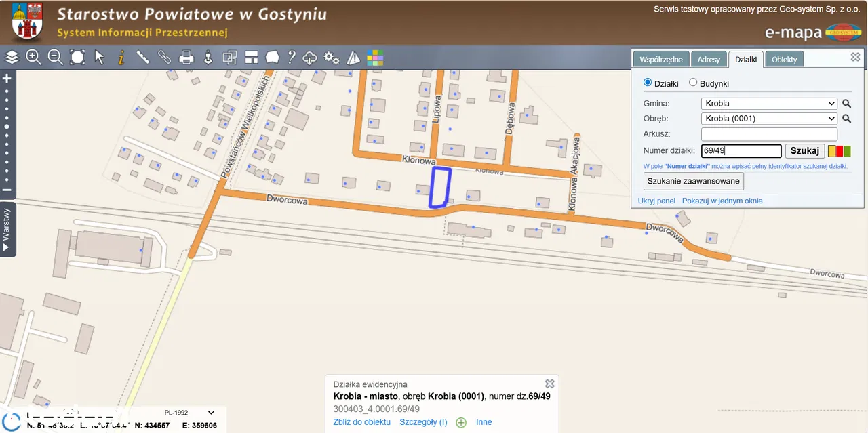This screenshot has height=433, width=868.
Task: Open the Obręb dropdown
Action: click(769, 119)
